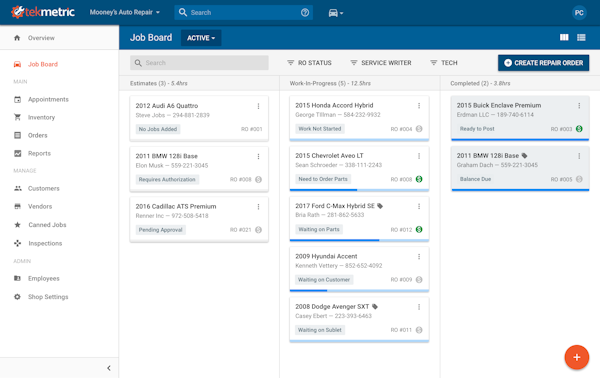Open options menu on Ford C-Max Hybrid card

tap(419, 206)
